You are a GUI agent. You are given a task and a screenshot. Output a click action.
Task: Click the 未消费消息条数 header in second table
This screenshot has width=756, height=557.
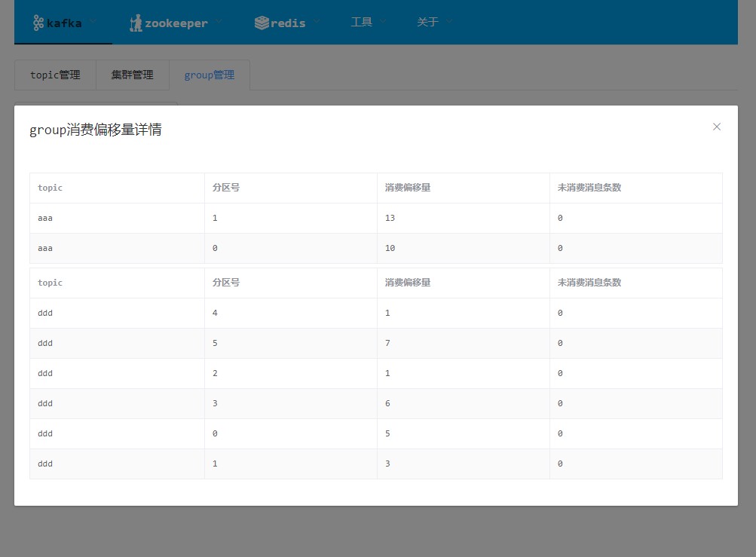[x=589, y=283]
